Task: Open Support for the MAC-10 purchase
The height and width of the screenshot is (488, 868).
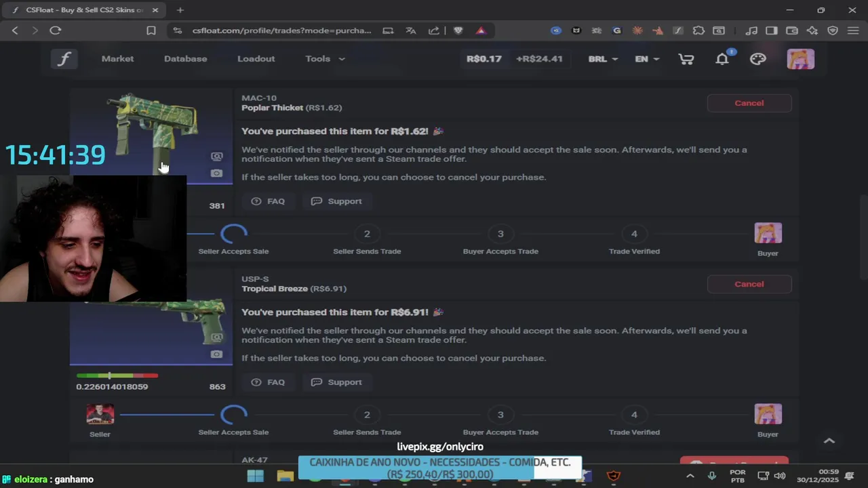Action: (x=336, y=201)
